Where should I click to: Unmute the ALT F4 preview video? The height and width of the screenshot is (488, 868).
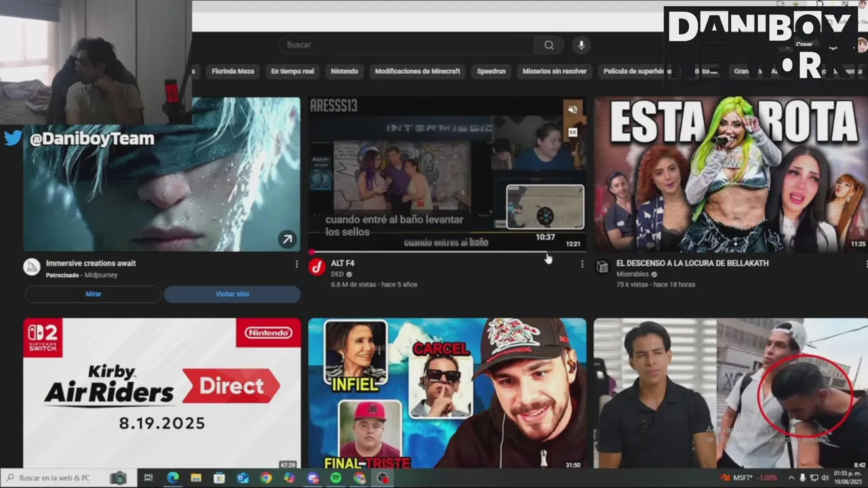(573, 110)
